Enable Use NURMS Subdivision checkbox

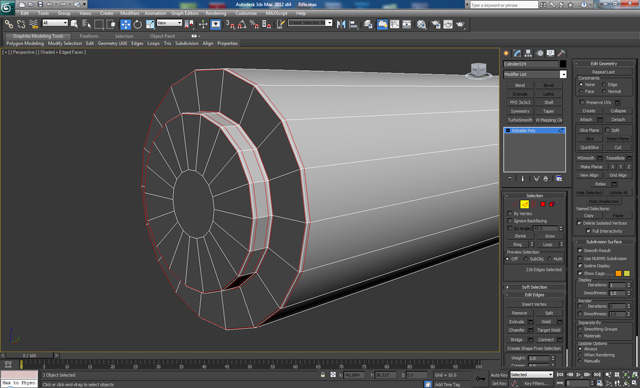580,258
